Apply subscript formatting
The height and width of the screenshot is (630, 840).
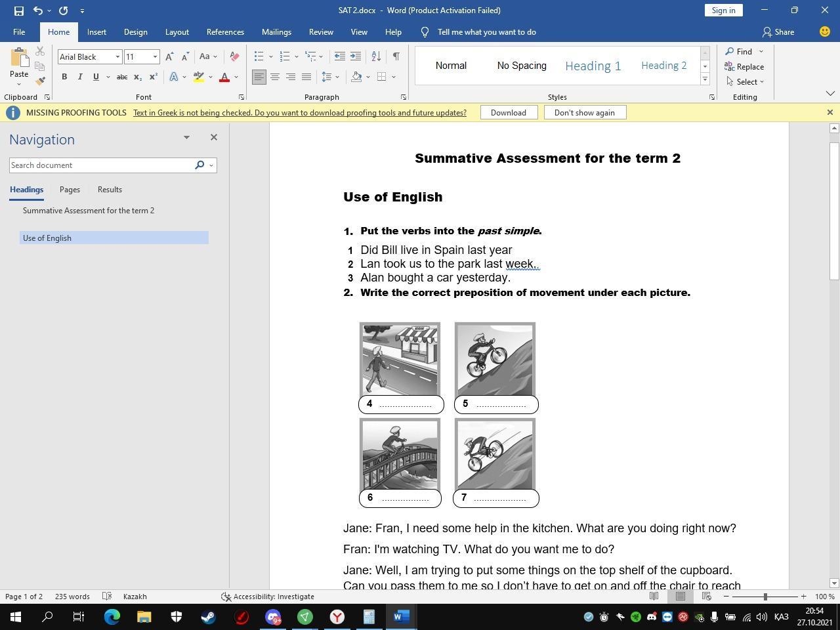138,77
